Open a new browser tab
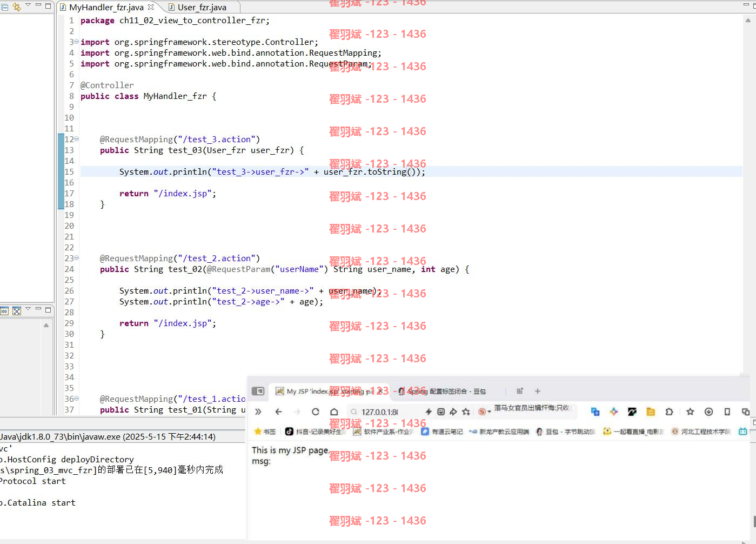This screenshot has width=756, height=544. [x=537, y=391]
